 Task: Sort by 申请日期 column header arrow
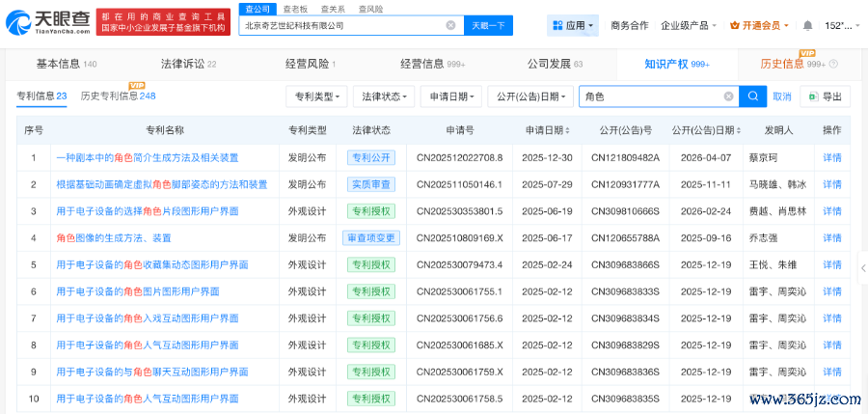[x=567, y=130]
